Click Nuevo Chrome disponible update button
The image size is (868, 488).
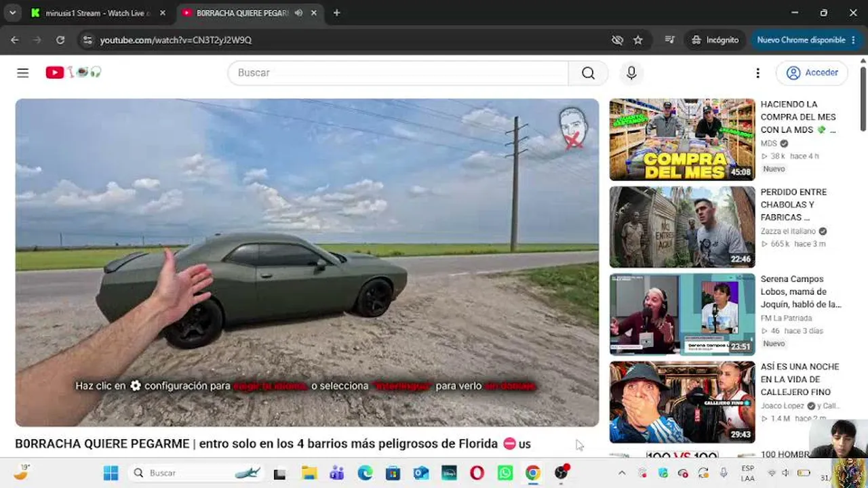click(807, 40)
